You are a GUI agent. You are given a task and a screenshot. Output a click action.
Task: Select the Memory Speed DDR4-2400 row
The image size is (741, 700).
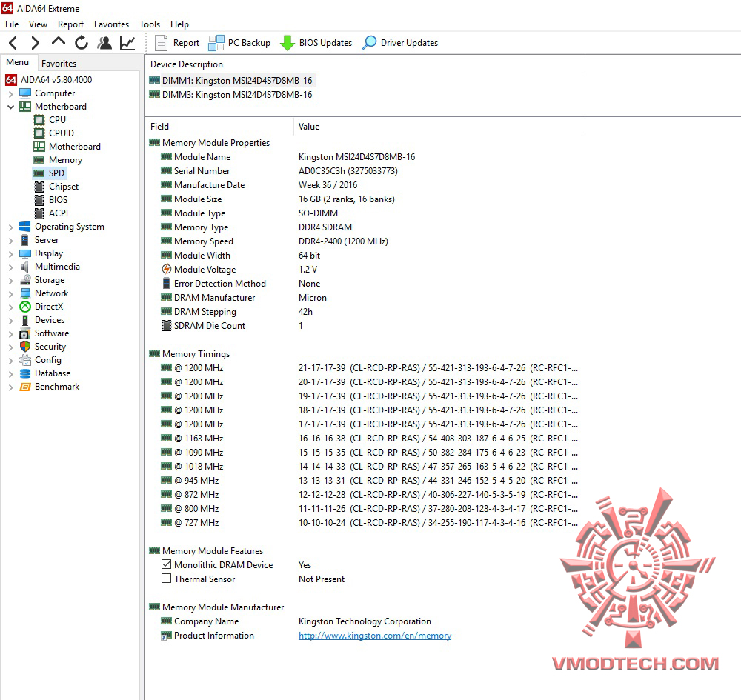[275, 241]
